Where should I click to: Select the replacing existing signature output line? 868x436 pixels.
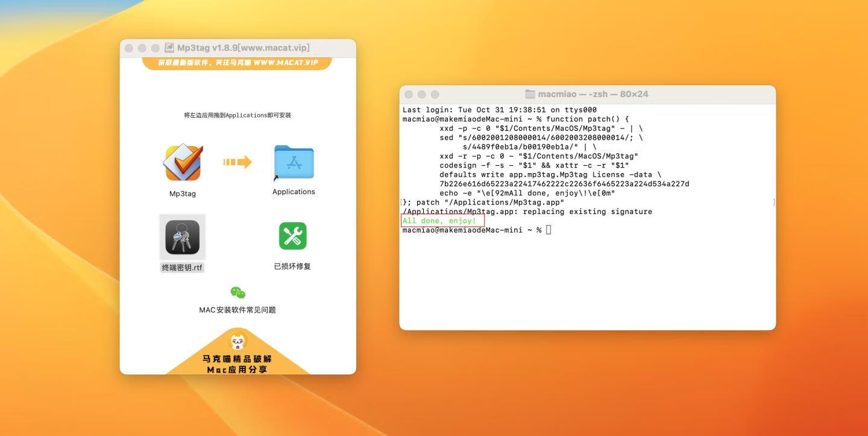pos(527,211)
